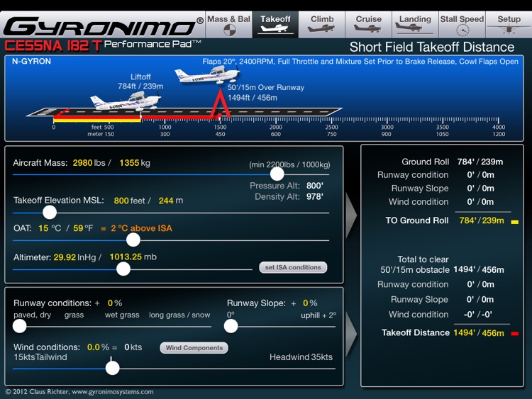Screen dimensions: 532x399
Task: Click the airplane at the liftoff point
Action: pyautogui.click(x=126, y=101)
